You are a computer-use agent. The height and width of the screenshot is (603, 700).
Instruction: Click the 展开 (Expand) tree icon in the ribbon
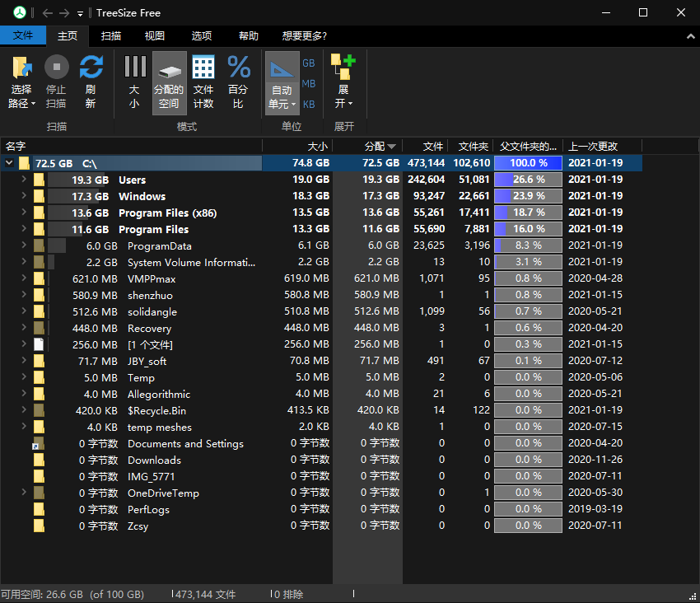343,68
